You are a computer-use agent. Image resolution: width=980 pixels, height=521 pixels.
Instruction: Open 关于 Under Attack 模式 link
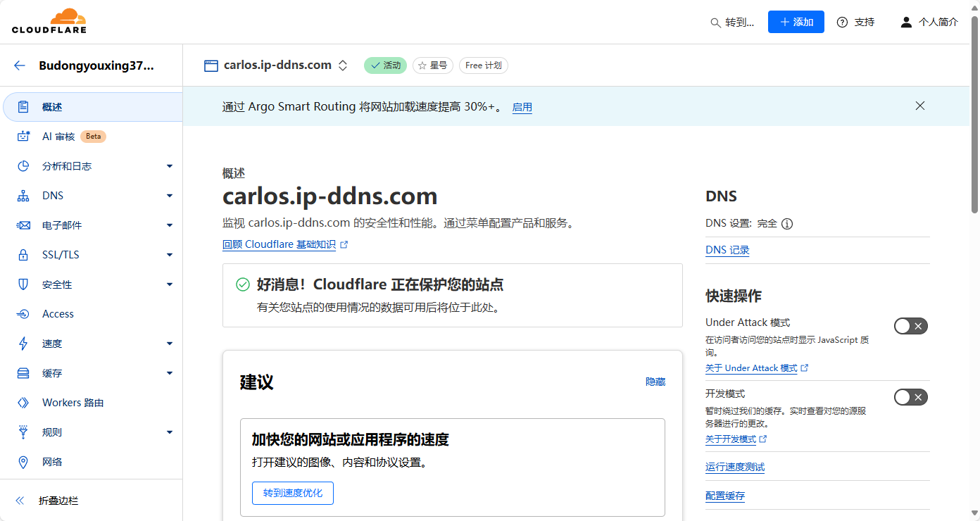point(751,368)
